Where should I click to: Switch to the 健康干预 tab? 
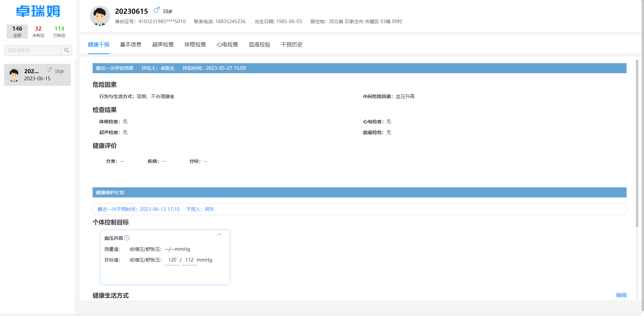[99, 45]
